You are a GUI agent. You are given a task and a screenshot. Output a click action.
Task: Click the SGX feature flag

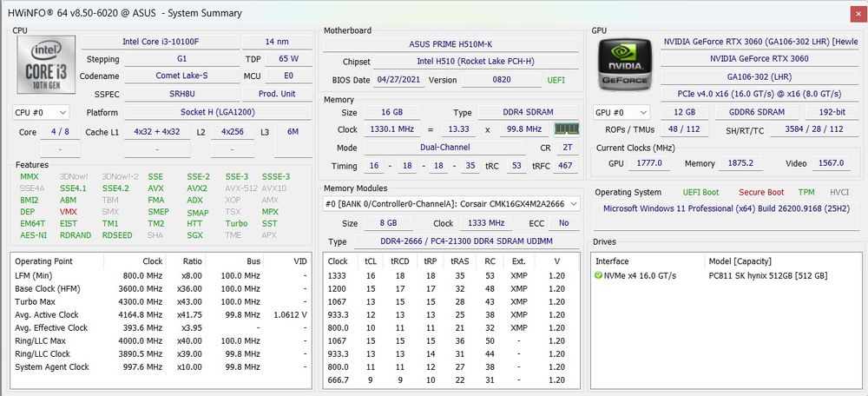[x=194, y=234]
